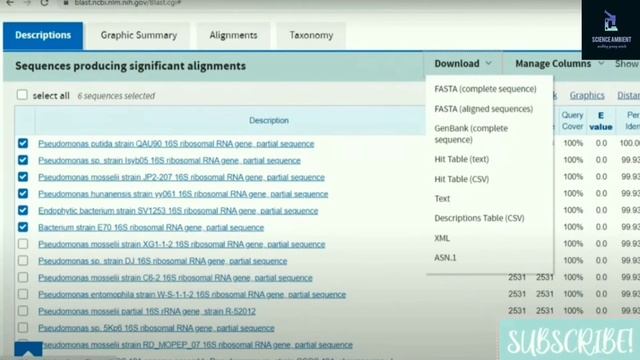Choose XML download option
The width and height of the screenshot is (640, 360).
[x=442, y=238]
